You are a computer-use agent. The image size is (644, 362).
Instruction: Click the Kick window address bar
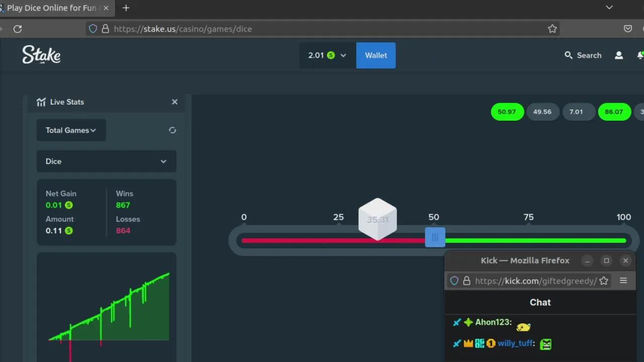point(528,281)
